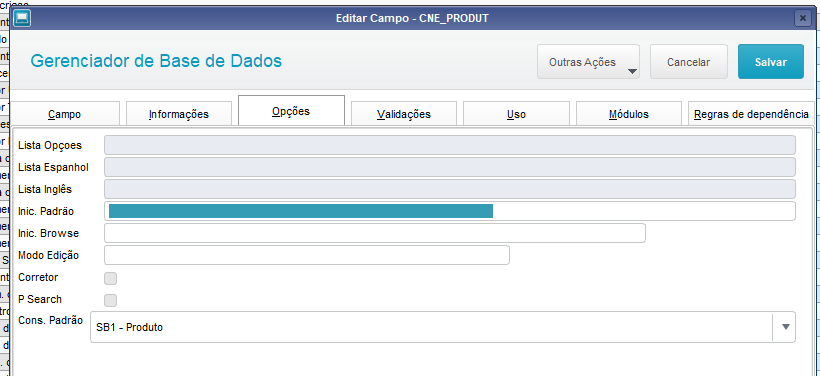Screen dimensions: 820x376
Task: Focus the Inic. Padrão input field
Action: point(450,211)
